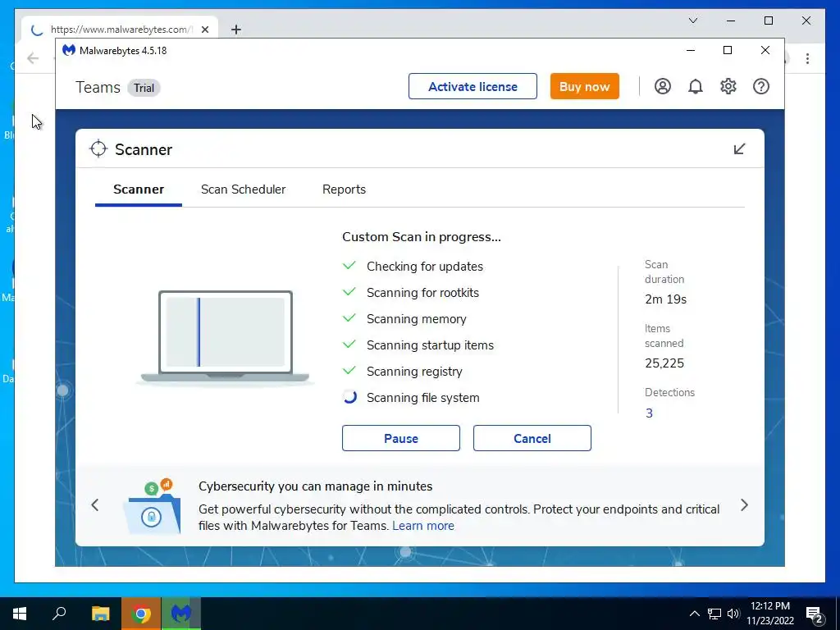Image resolution: width=840 pixels, height=630 pixels.
Task: Click the Teams product label
Action: pyautogui.click(x=98, y=87)
